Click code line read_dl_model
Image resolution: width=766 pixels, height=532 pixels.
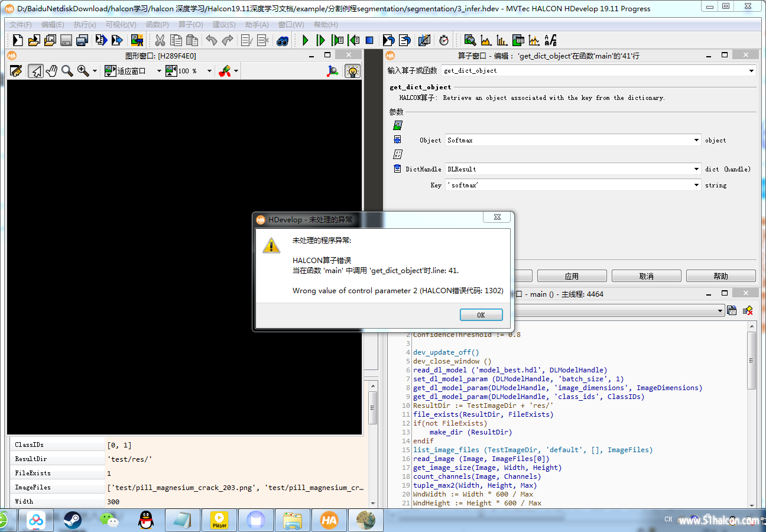pyautogui.click(x=510, y=370)
